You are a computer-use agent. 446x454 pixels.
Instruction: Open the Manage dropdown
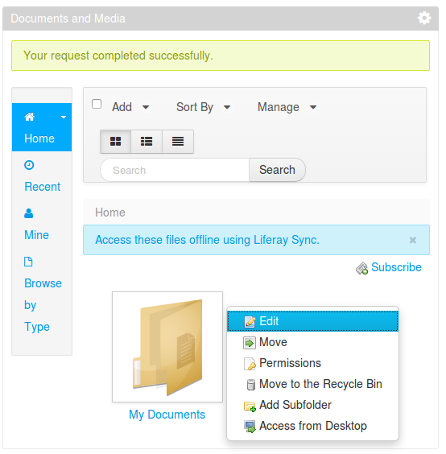click(287, 107)
